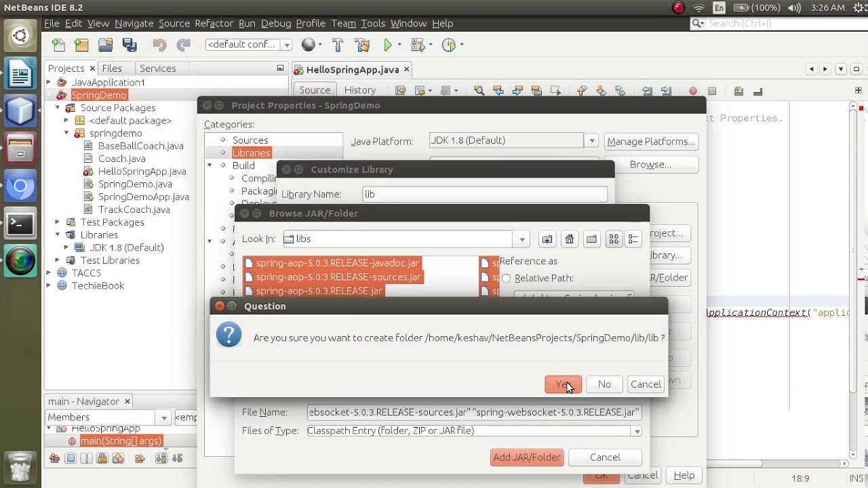Open the Terminal from the Ubuntu launcher
Screen dimensions: 868x488
click(x=20, y=223)
